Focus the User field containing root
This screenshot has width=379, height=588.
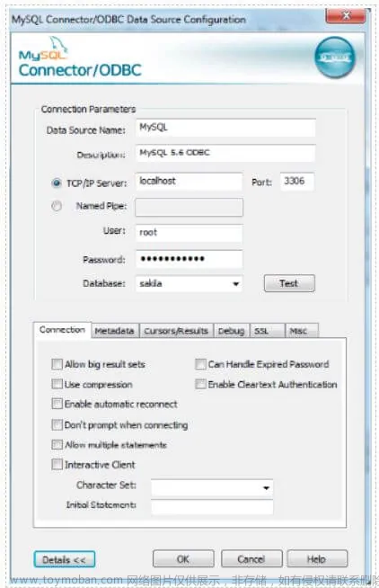[x=189, y=233]
